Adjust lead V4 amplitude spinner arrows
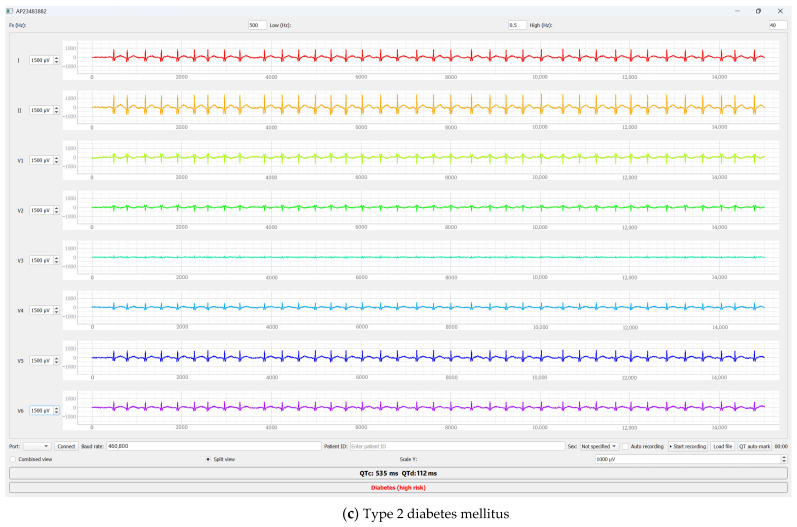797x527 pixels. click(x=56, y=310)
